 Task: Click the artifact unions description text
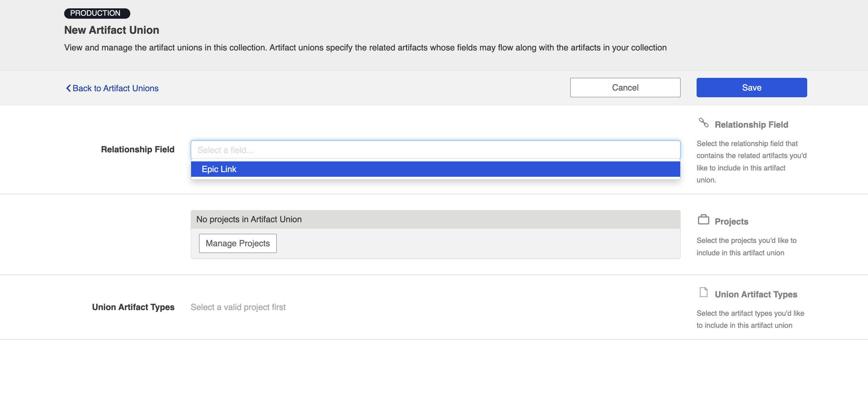[365, 47]
